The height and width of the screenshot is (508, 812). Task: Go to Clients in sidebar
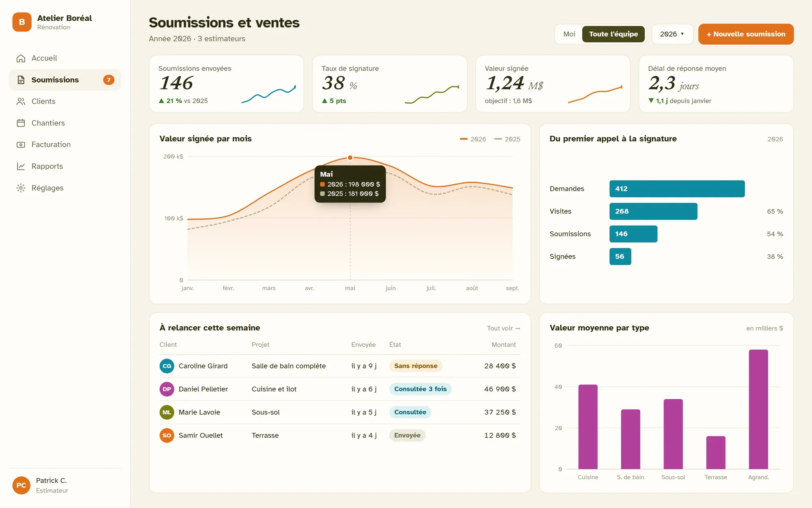point(65,101)
